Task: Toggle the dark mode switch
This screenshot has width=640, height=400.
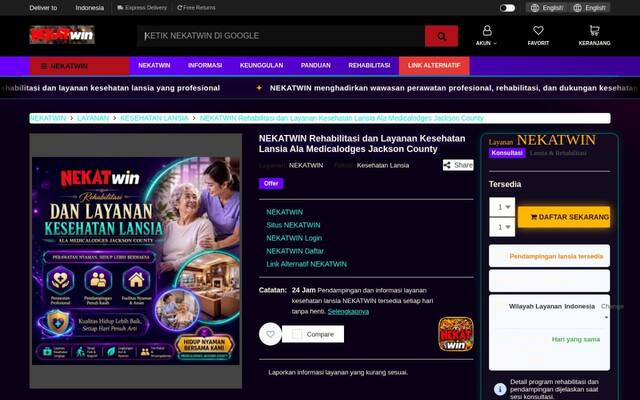Action: click(x=507, y=8)
